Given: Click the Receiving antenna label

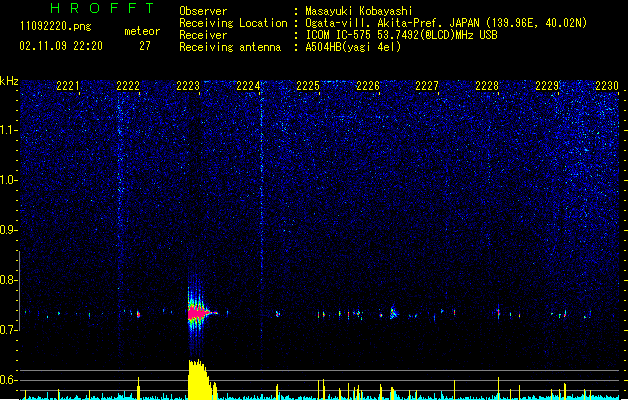Looking at the screenshot, I should [x=230, y=47].
